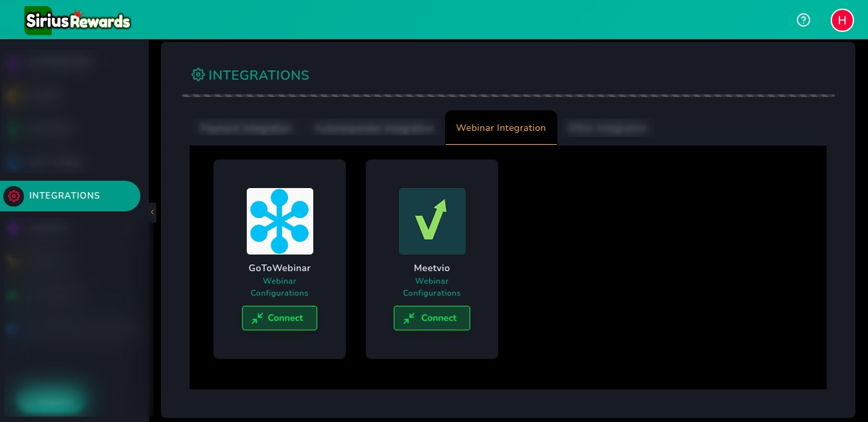This screenshot has width=868, height=422.
Task: Open Webinar Configurations under GoToWebinar
Action: pos(279,287)
